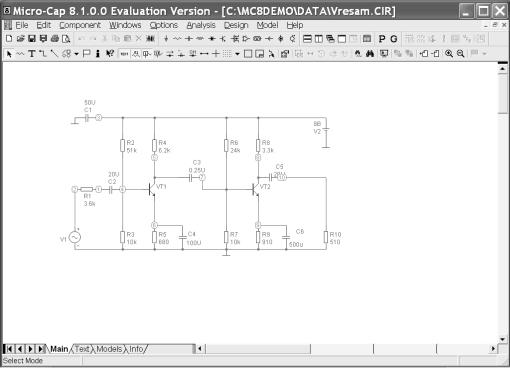This screenshot has height=368, width=510.
Task: Save the circuit with the floppy disk icon
Action: (32, 39)
